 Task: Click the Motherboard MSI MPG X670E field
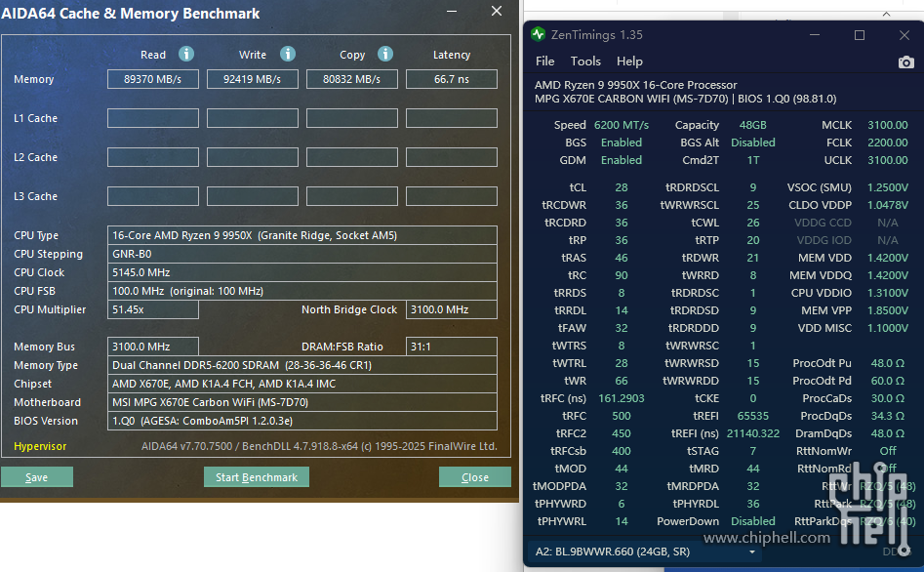click(302, 402)
